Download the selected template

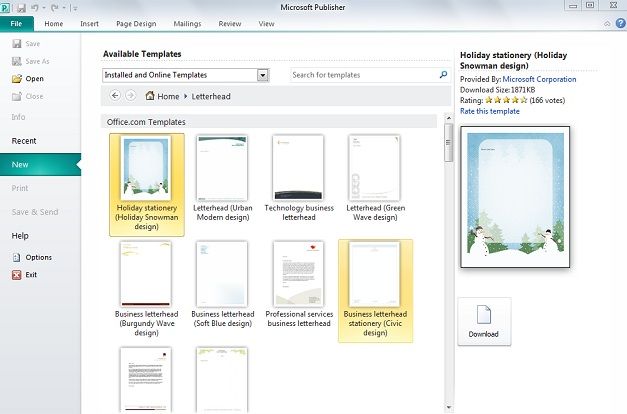click(x=484, y=321)
